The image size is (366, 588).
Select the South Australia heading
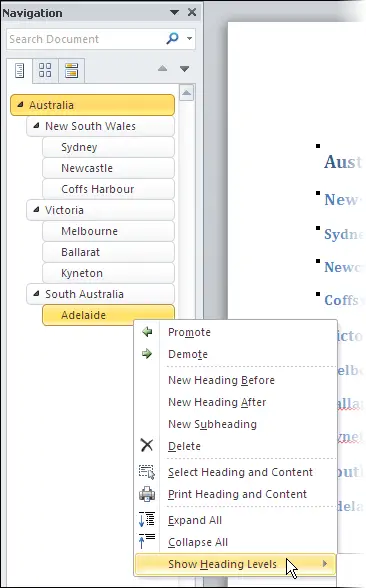coord(100,294)
